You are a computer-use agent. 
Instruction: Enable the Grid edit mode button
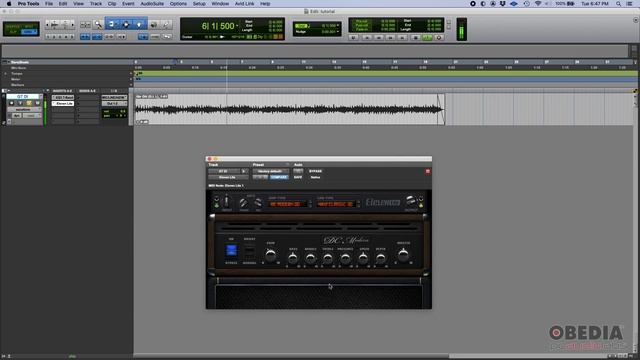(30, 32)
